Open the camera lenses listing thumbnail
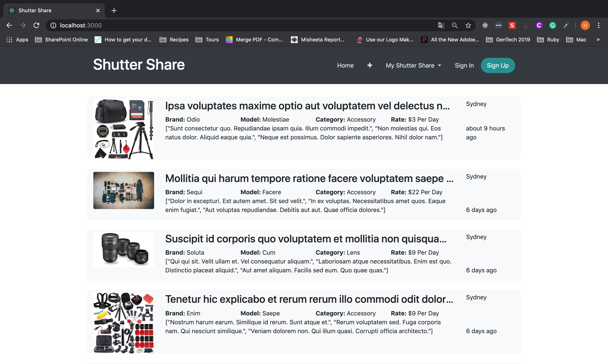Screen dimensions: 608x364 124,249
